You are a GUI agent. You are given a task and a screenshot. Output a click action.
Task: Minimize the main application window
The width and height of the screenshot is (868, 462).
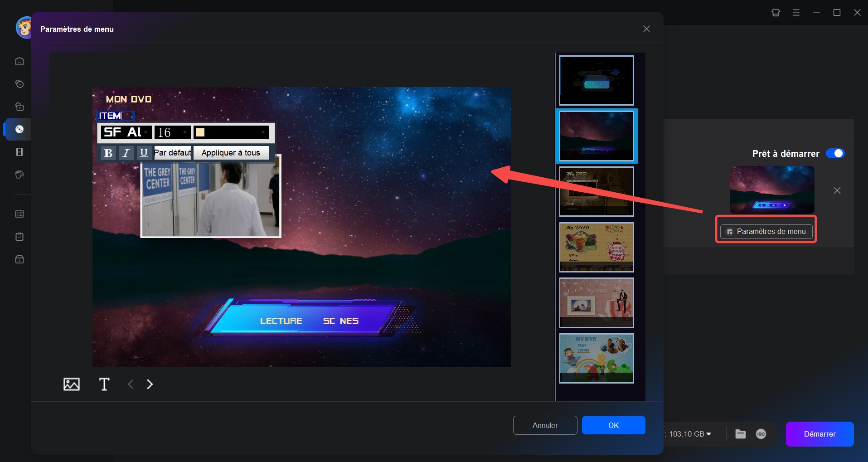[816, 13]
